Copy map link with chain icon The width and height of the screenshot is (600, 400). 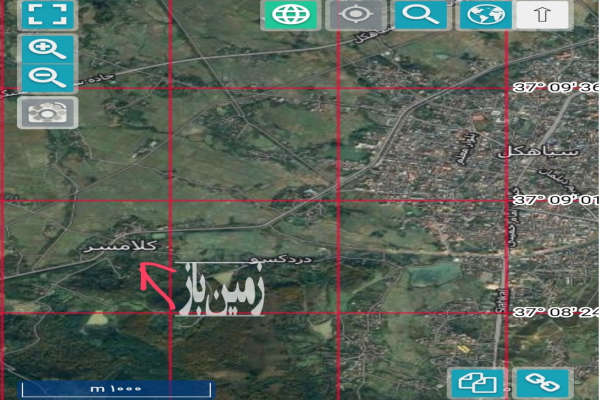click(542, 383)
